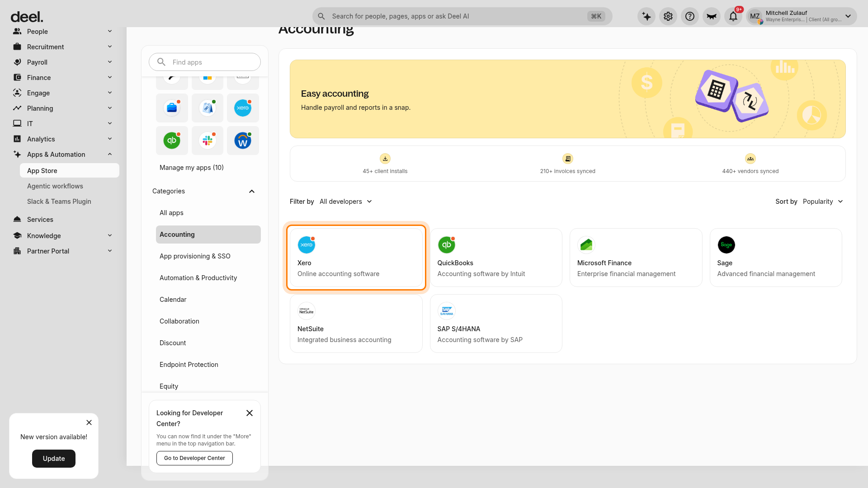This screenshot has width=868, height=488.
Task: Open Slack & Teams Plugin page
Action: pyautogui.click(x=59, y=202)
